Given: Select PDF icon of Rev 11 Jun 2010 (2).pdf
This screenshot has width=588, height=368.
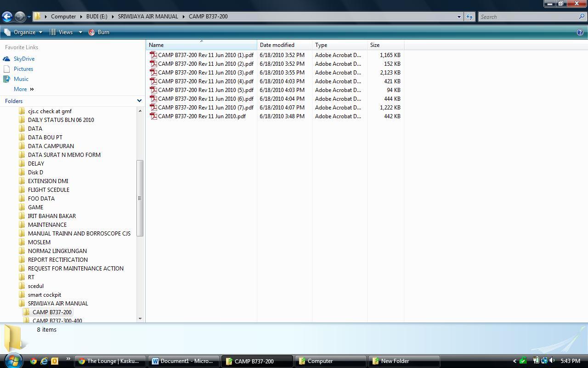Looking at the screenshot, I should 153,63.
